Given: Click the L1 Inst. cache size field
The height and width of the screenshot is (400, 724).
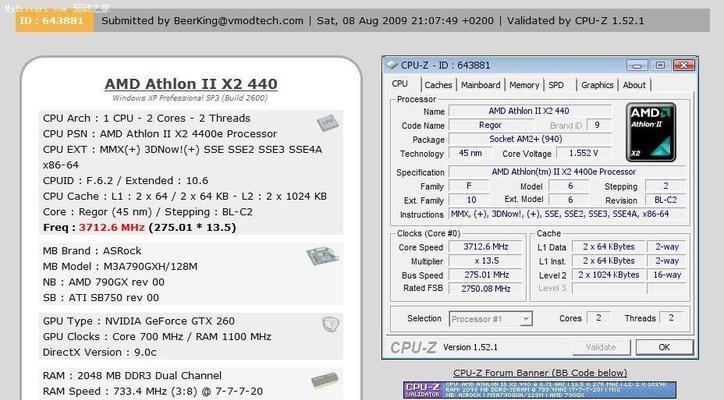Looking at the screenshot, I should pos(608,261).
